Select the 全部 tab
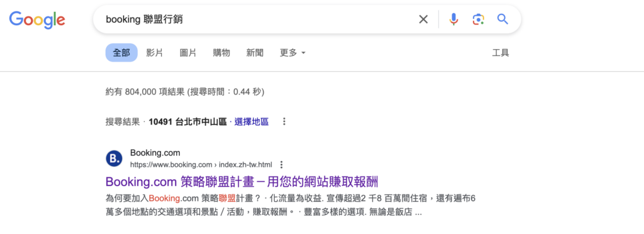Image resolution: width=644 pixels, height=234 pixels. pyautogui.click(x=121, y=53)
